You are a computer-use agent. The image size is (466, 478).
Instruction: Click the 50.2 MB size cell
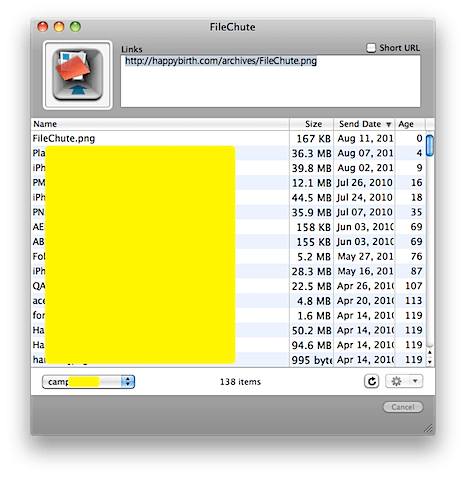312,330
